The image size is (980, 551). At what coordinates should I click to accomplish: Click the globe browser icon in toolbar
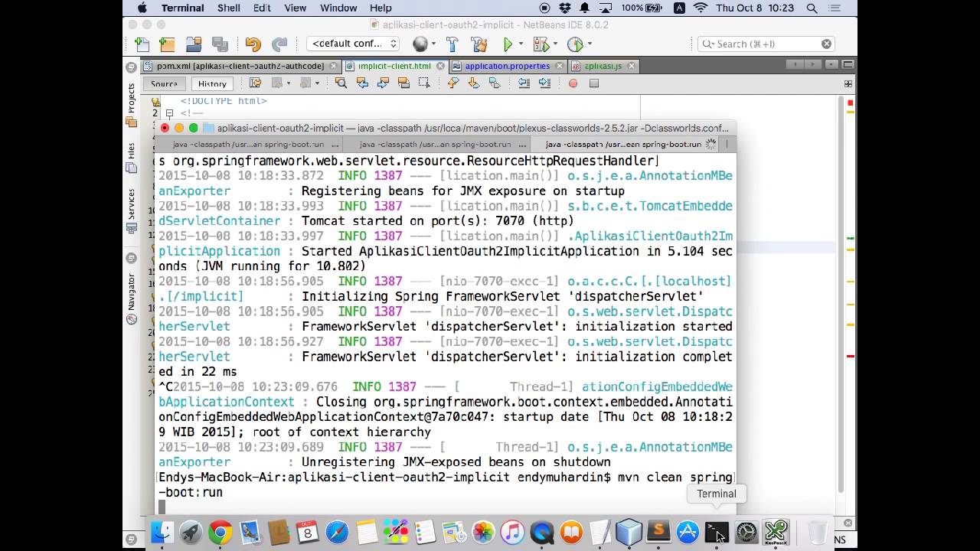pos(420,44)
